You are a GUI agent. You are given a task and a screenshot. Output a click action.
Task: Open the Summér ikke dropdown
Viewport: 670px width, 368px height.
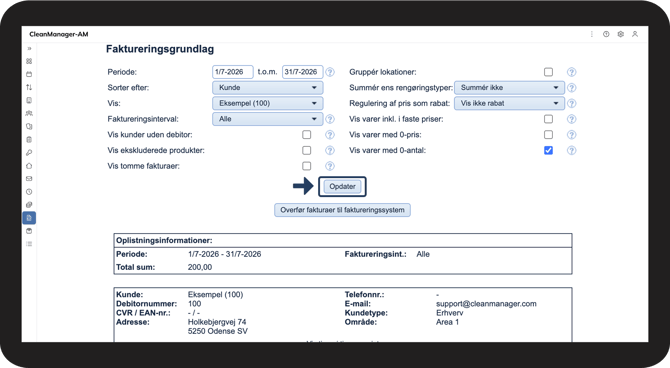(509, 88)
